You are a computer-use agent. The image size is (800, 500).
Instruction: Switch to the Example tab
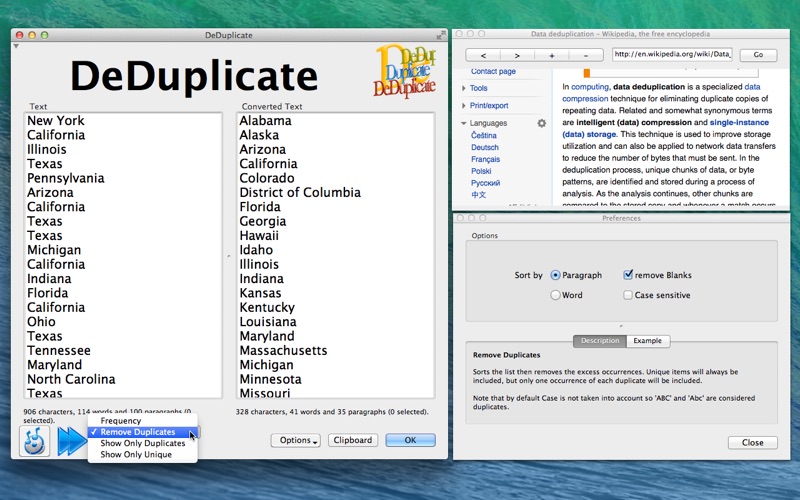pos(648,341)
